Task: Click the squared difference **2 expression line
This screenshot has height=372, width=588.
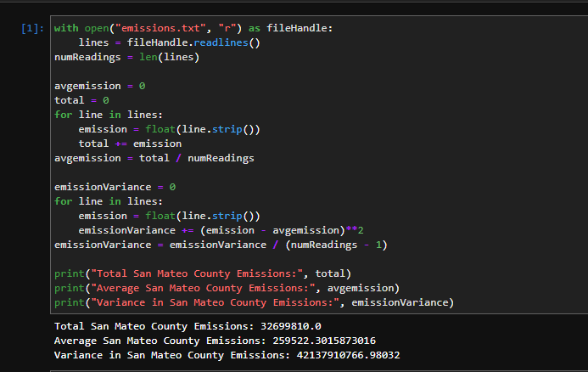Action: click(221, 230)
